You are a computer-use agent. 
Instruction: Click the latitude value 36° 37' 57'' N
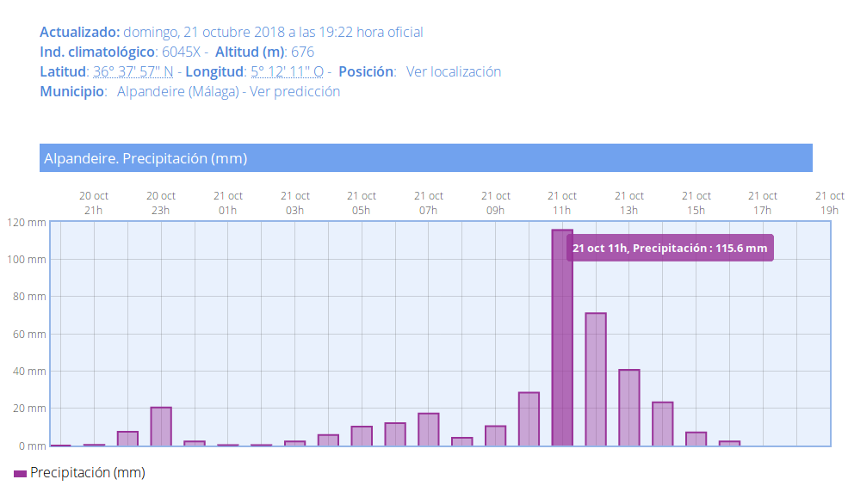click(x=133, y=71)
